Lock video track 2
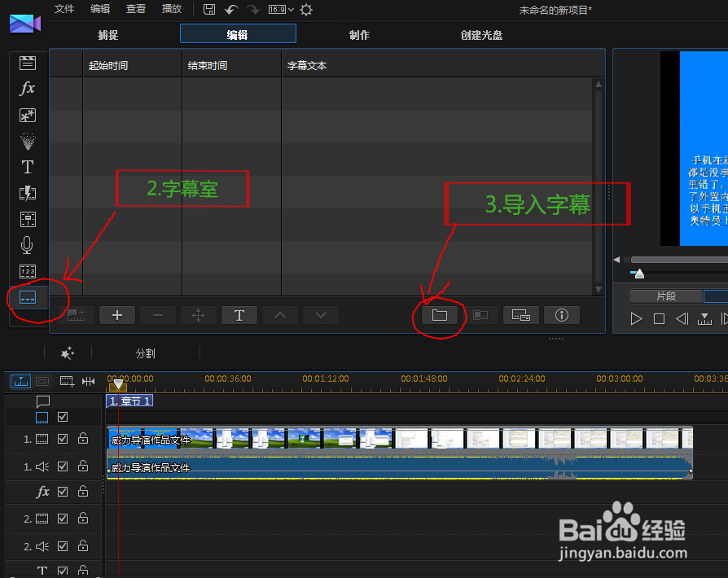 click(x=83, y=518)
